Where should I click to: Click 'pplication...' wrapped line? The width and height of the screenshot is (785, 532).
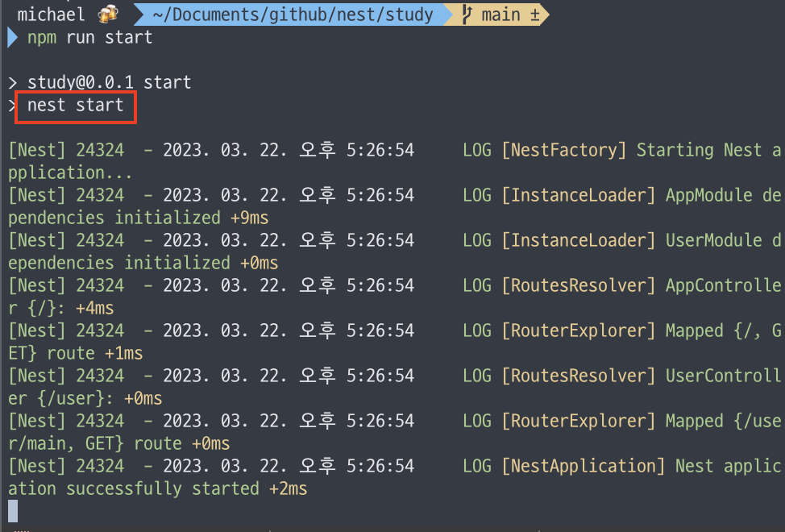point(70,173)
